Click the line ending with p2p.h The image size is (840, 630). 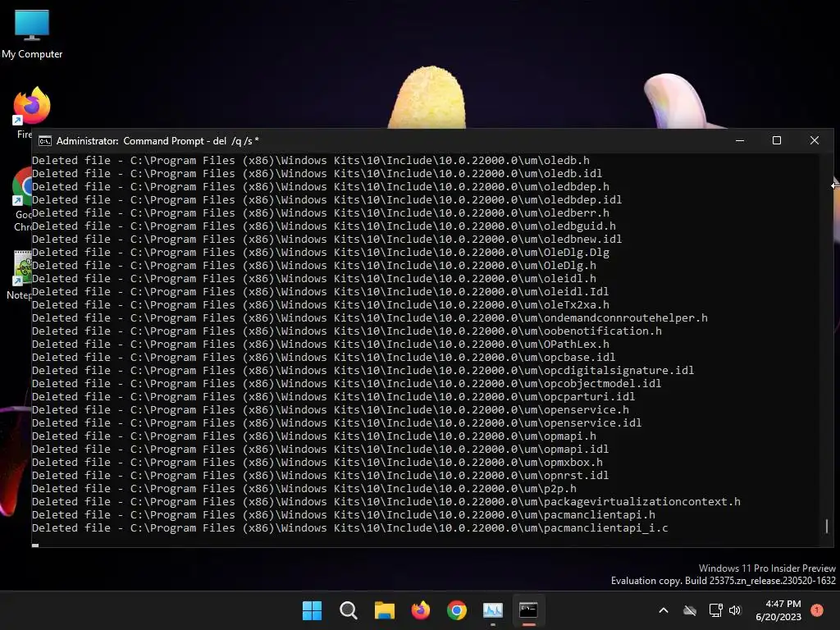point(304,489)
